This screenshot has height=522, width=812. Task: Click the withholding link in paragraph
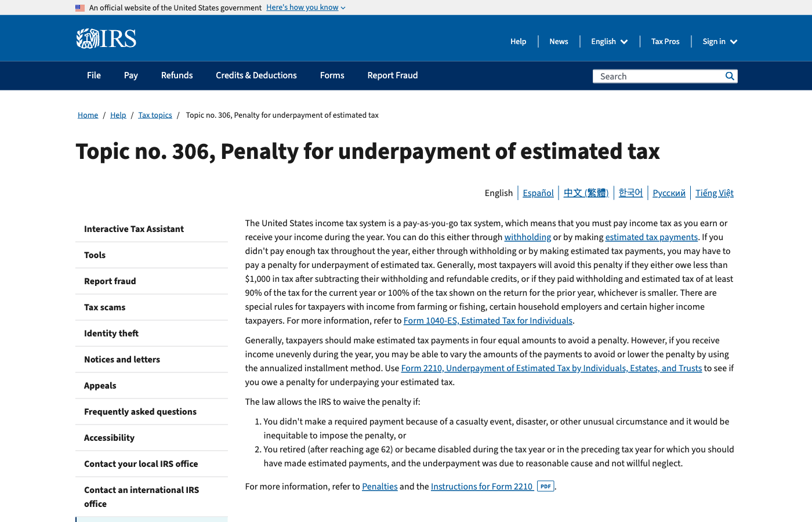528,237
